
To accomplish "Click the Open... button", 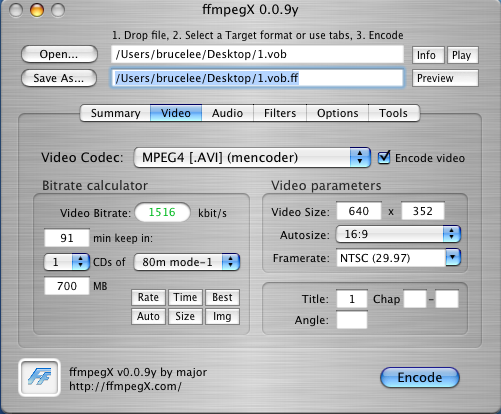I will pos(59,54).
